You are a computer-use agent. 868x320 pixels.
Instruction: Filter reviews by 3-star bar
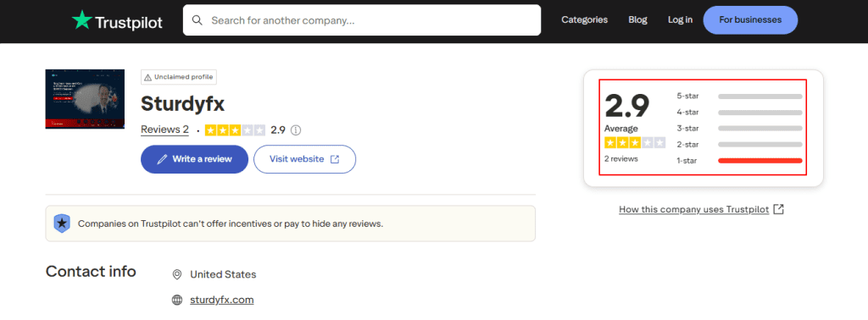click(760, 128)
